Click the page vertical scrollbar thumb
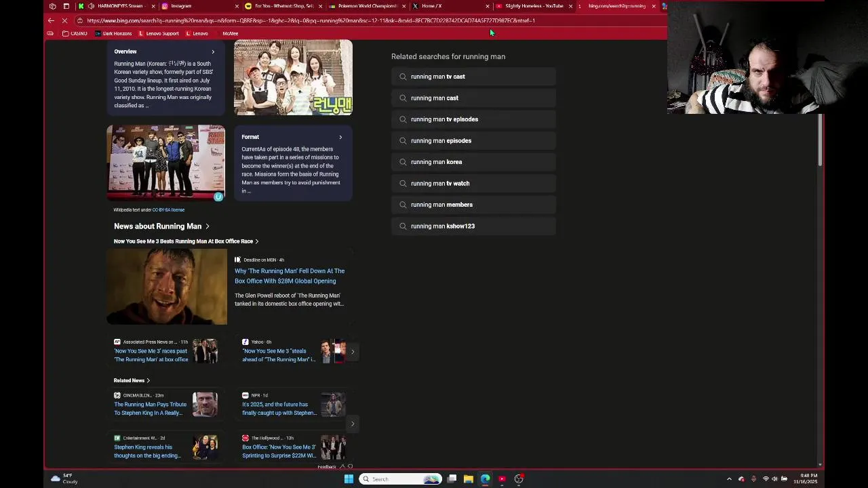This screenshot has height=488, width=868. [x=821, y=140]
